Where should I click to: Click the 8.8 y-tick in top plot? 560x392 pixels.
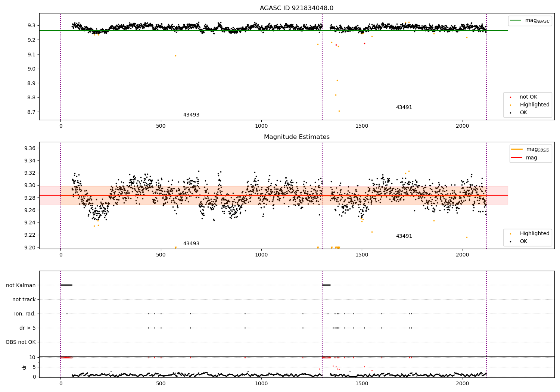click(x=31, y=98)
